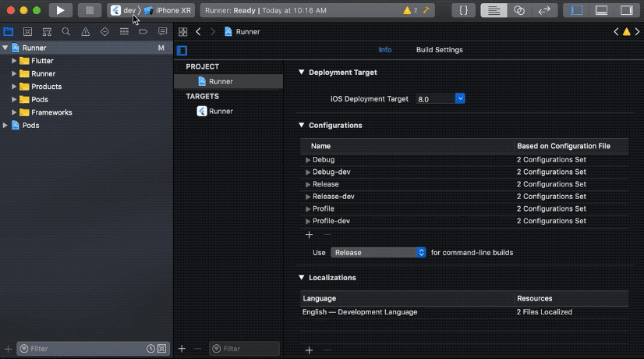Expand the Frameworks folder

click(14, 112)
